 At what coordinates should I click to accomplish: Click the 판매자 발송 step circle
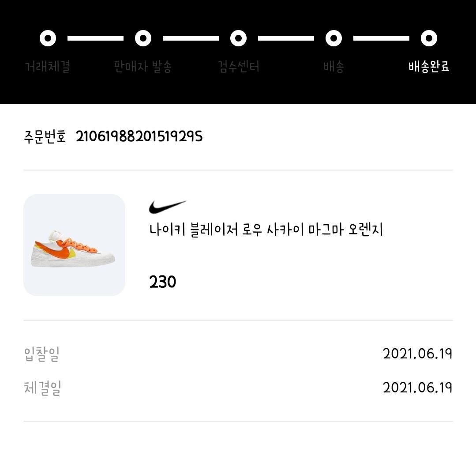point(143,38)
